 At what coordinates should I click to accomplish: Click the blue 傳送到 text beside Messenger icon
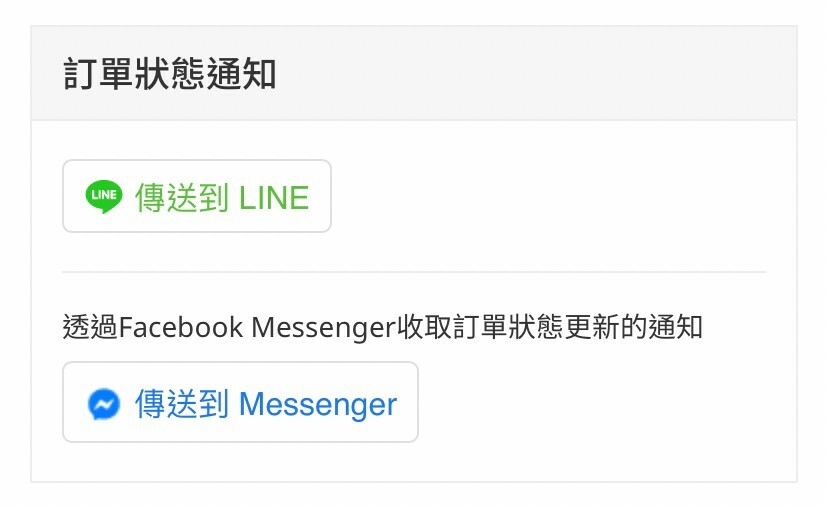coord(182,404)
